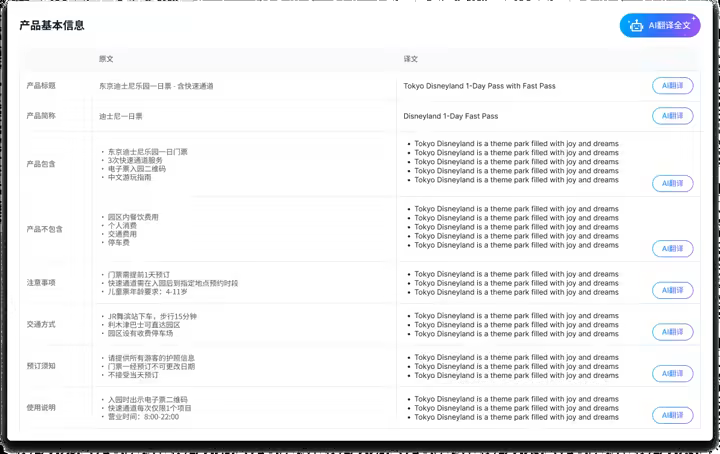Click AI翻译 button in 产品不包含 row

[x=673, y=249]
